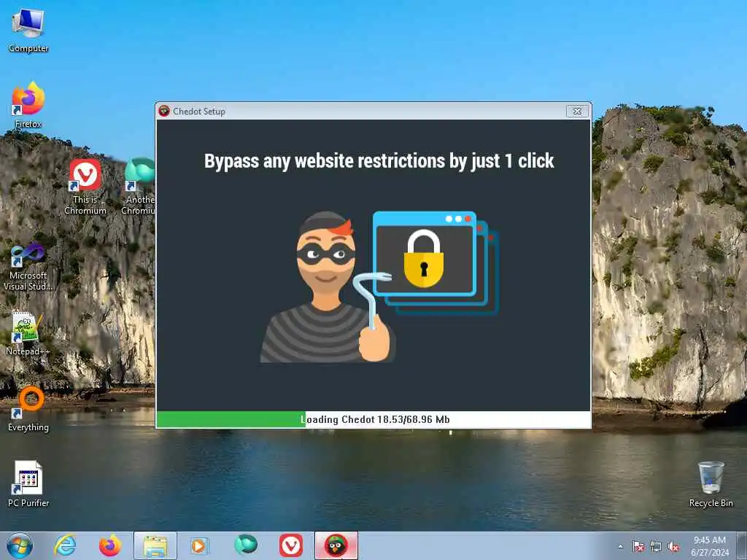Click the Chedot download progress bar
747x560 pixels.
[373, 419]
